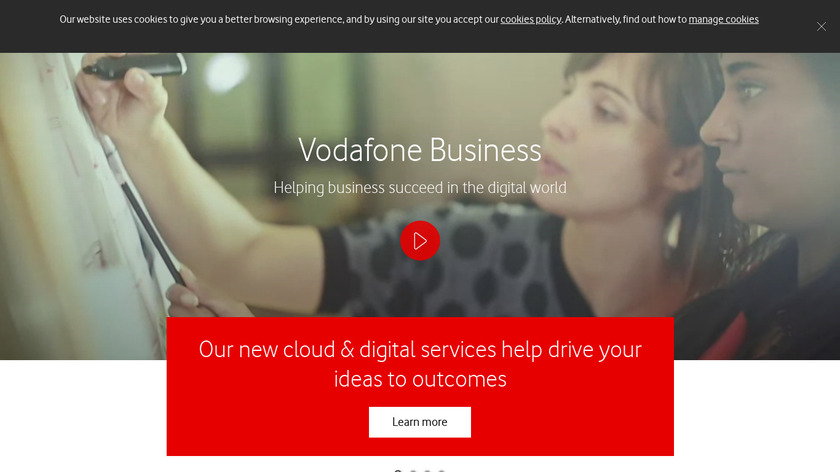Click the cloud & digital services headline
This screenshot has width=840, height=472.
coord(419,364)
